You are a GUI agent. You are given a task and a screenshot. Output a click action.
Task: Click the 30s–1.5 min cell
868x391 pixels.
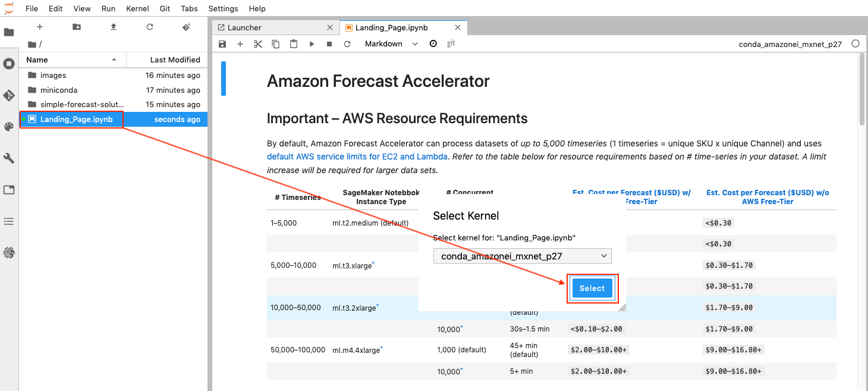530,329
